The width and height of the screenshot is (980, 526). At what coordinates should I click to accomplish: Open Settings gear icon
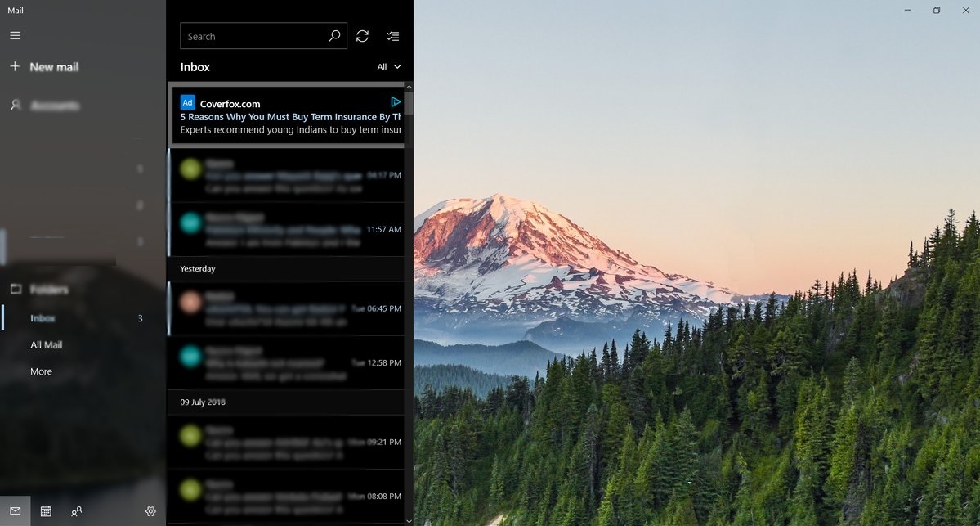150,511
